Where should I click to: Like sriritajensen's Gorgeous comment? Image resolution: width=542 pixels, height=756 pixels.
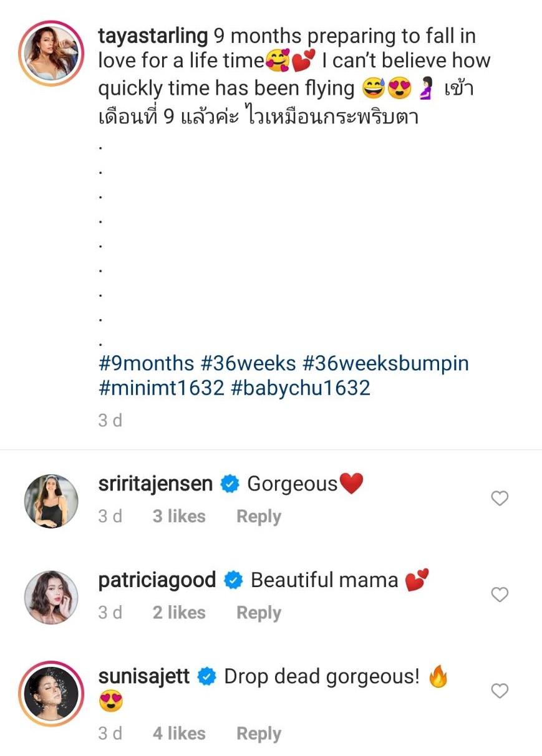(x=500, y=499)
